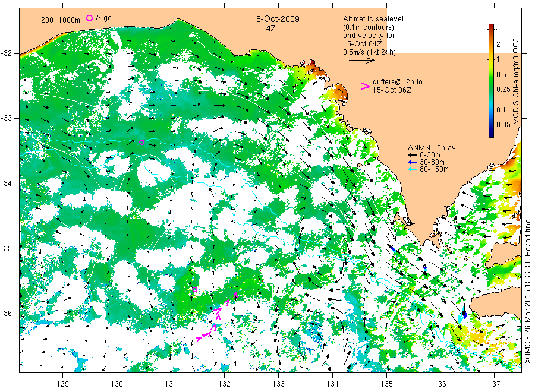Image resolution: width=535 pixels, height=392 pixels.
Task: Click the 0.5m/s velocity scale arrow
Action: pos(361,61)
